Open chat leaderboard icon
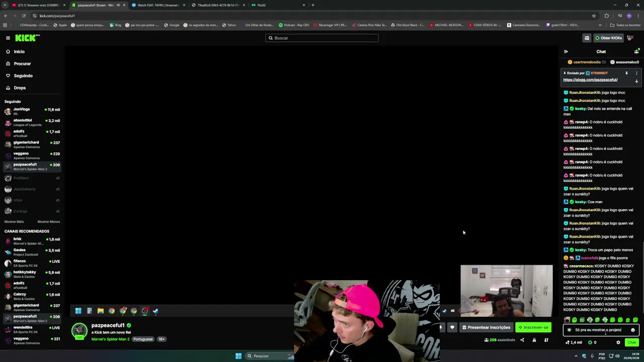 click(x=636, y=51)
